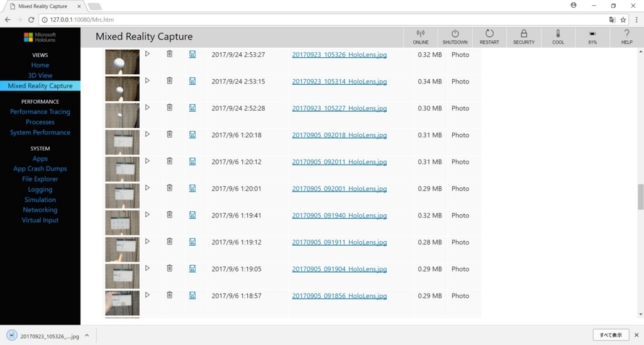Screen dimensions: 644x345
Task: Click the COOL temperature indicator
Action: tap(558, 37)
